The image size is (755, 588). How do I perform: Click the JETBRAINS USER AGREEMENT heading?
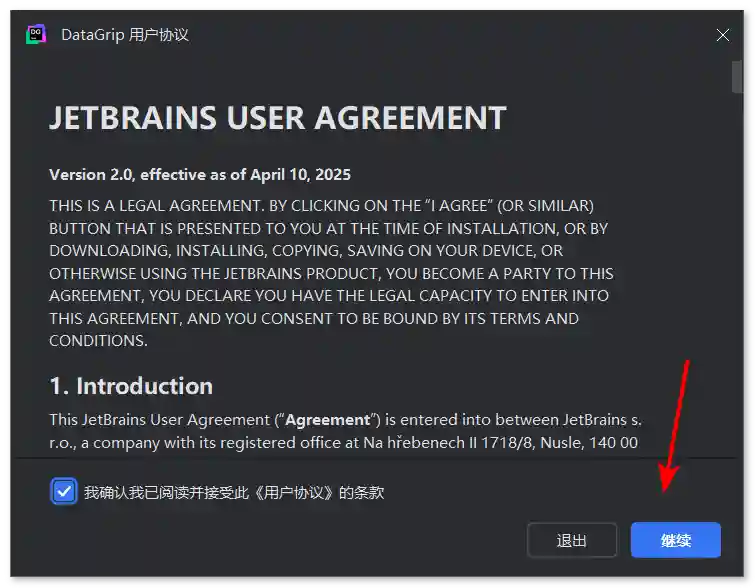277,118
